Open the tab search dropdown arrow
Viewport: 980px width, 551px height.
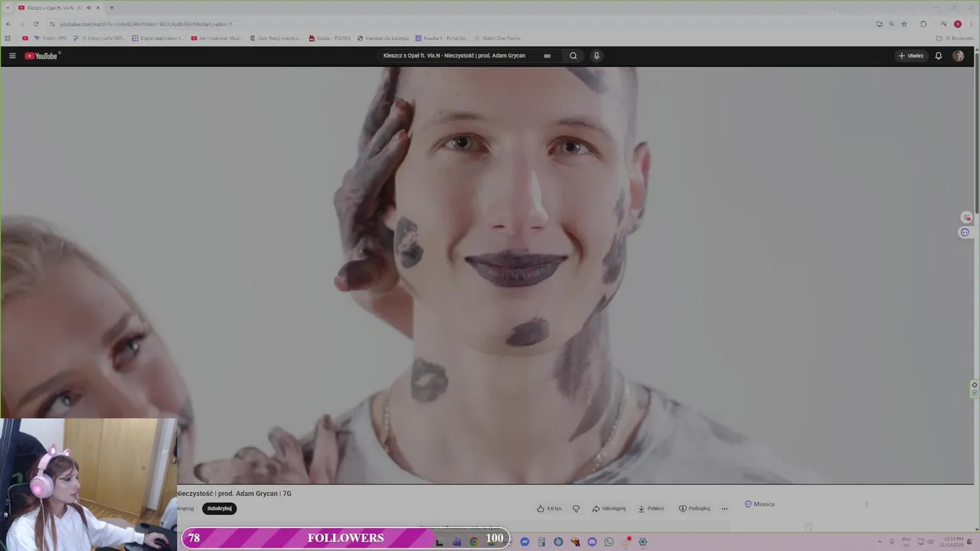point(6,8)
